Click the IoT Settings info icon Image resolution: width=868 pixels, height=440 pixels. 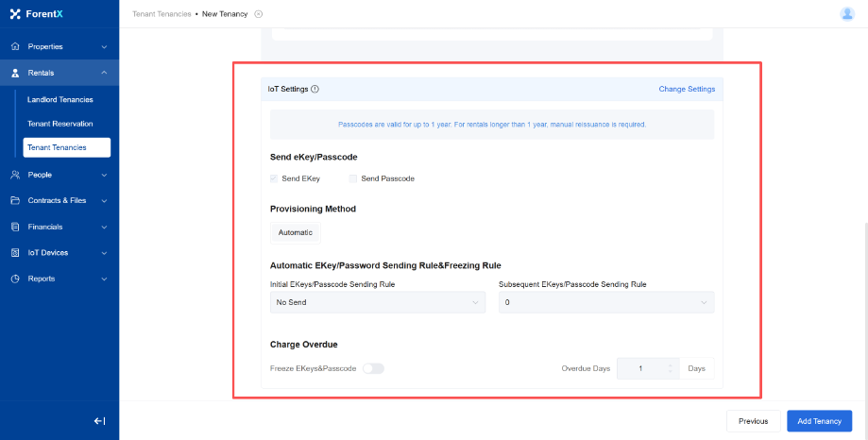(x=315, y=90)
